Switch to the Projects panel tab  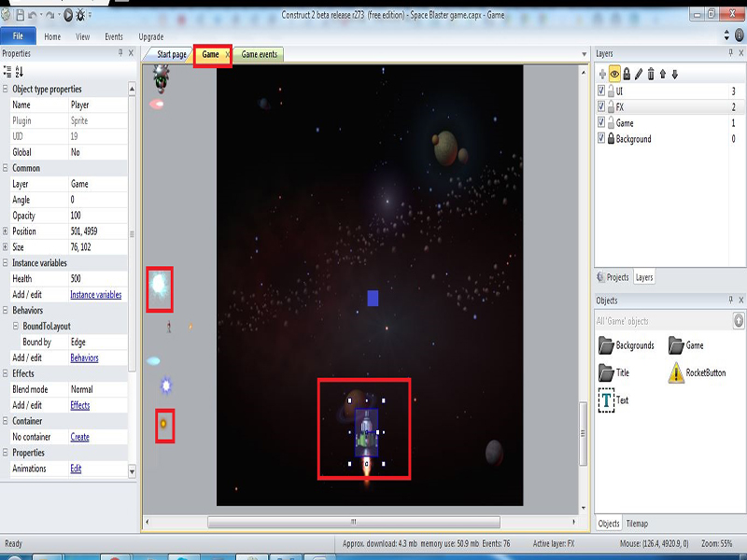613,277
